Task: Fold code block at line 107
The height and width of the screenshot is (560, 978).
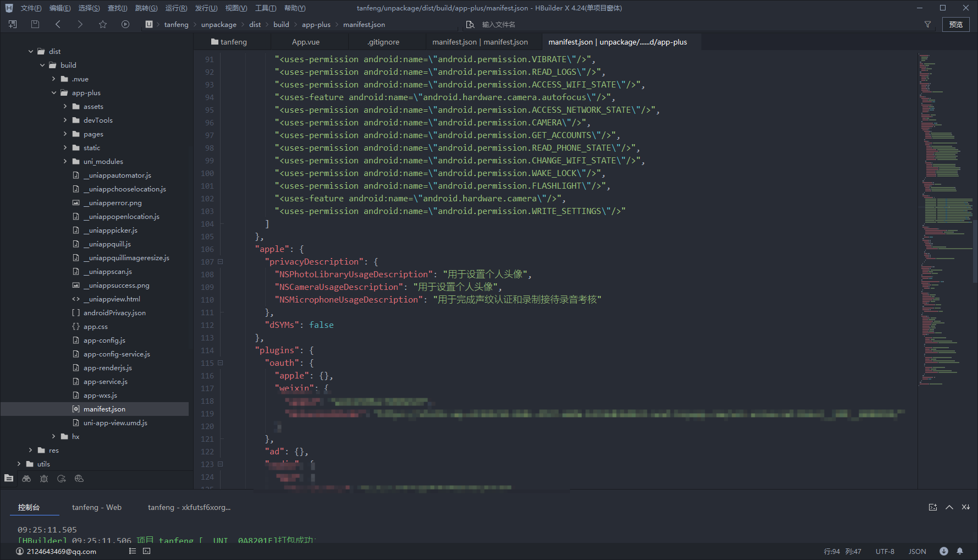Action: (x=221, y=262)
